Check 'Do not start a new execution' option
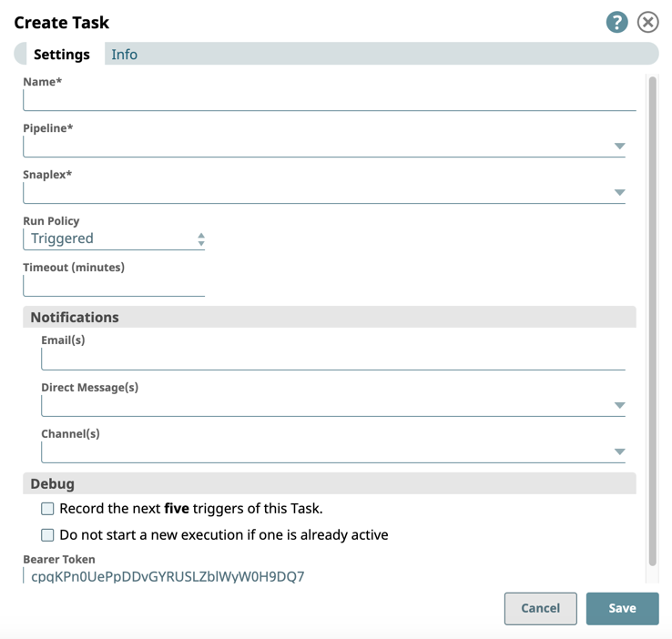This screenshot has height=639, width=672. tap(47, 535)
